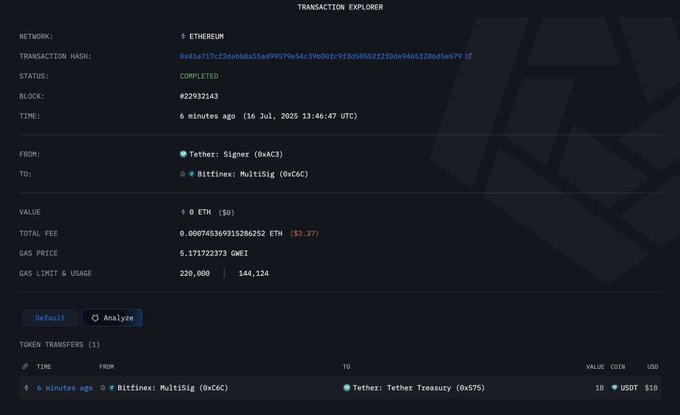Click Bitfinex leaf icon in TO field
The image size is (680, 415).
tap(191, 174)
